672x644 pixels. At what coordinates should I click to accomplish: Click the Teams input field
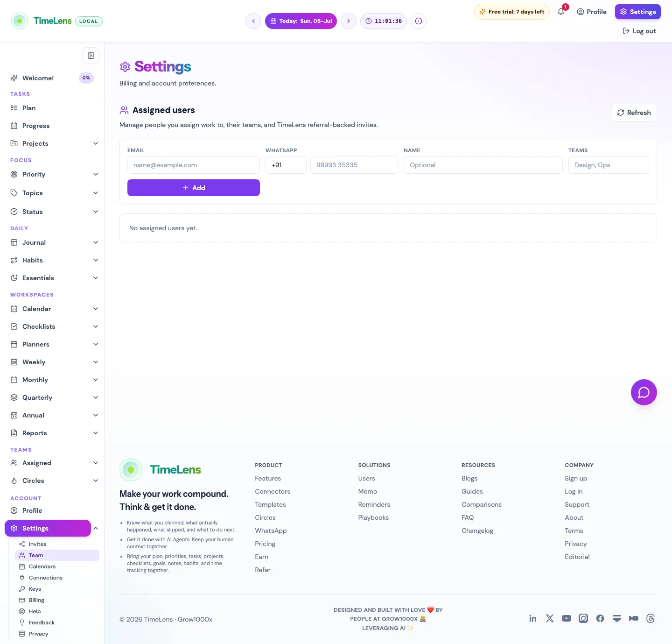pos(609,165)
